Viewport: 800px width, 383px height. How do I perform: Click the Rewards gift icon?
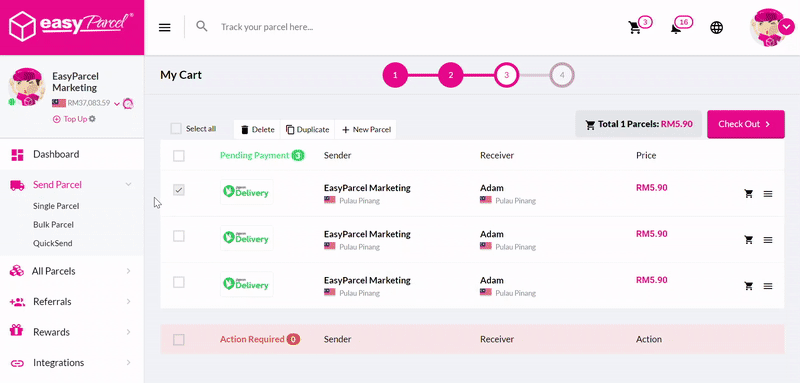click(x=17, y=331)
